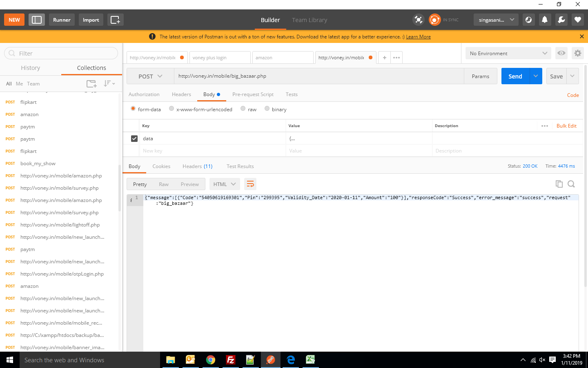Open FileZilla from taskbar
The height and width of the screenshot is (368, 588).
[231, 360]
